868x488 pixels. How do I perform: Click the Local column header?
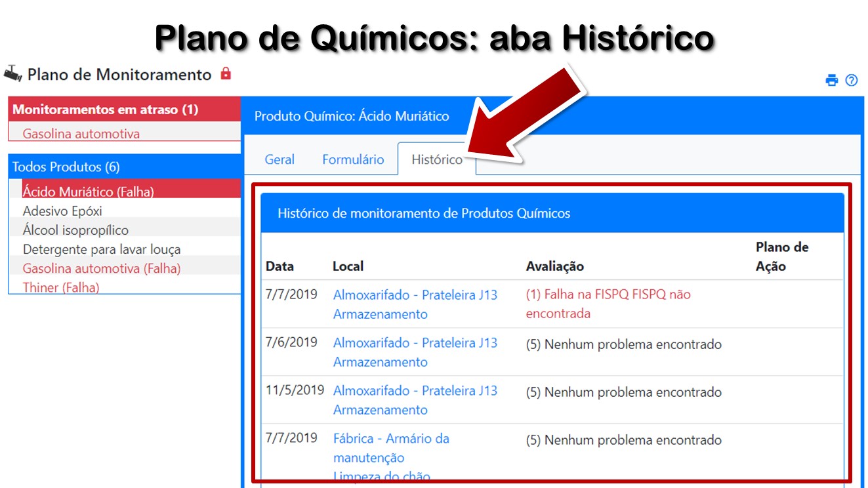coord(348,266)
